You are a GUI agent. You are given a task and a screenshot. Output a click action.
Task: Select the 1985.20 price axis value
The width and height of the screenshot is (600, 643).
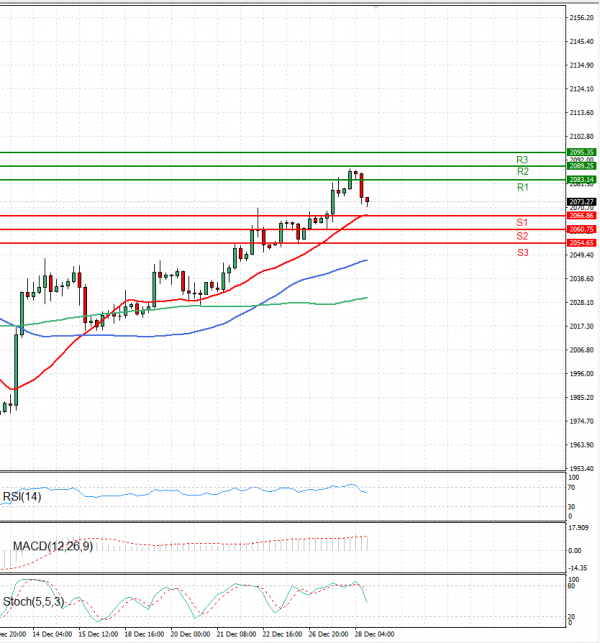(582, 397)
